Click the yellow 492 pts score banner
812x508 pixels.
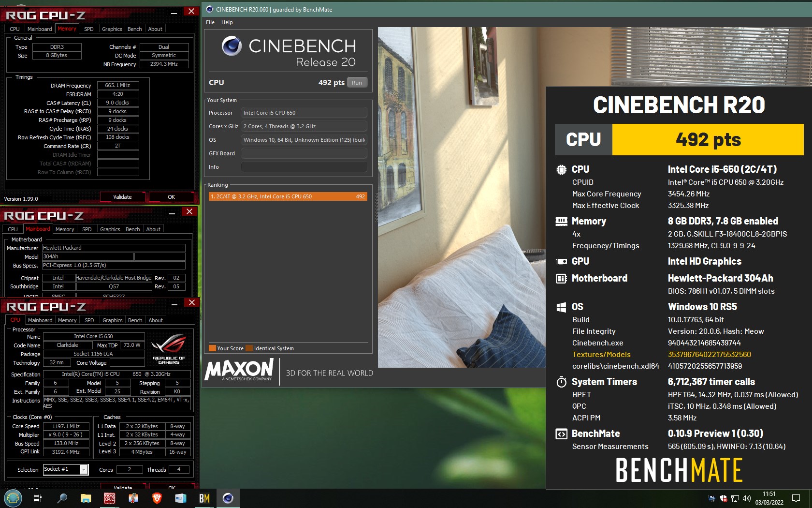(708, 140)
